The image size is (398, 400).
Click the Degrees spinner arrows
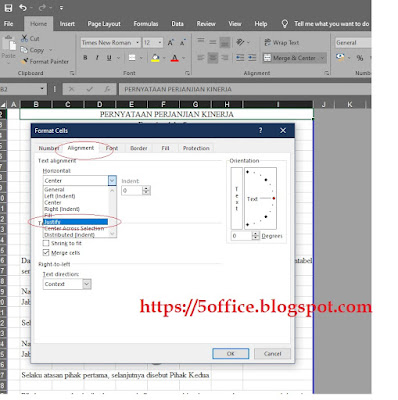coord(256,236)
